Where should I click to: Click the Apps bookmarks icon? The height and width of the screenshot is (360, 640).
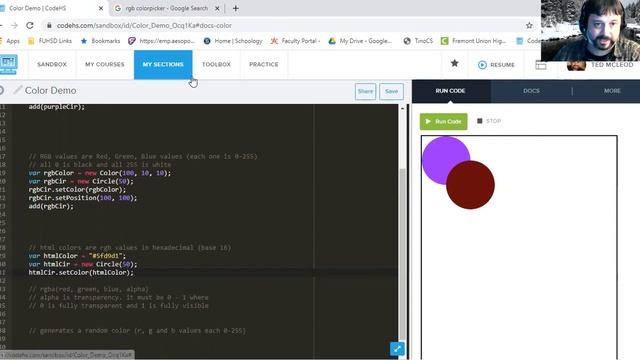pyautogui.click(x=10, y=41)
